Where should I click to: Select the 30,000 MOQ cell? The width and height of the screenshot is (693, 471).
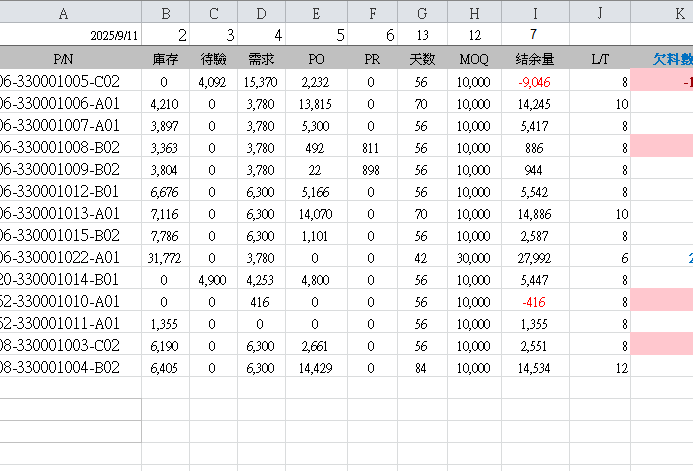tap(474, 258)
